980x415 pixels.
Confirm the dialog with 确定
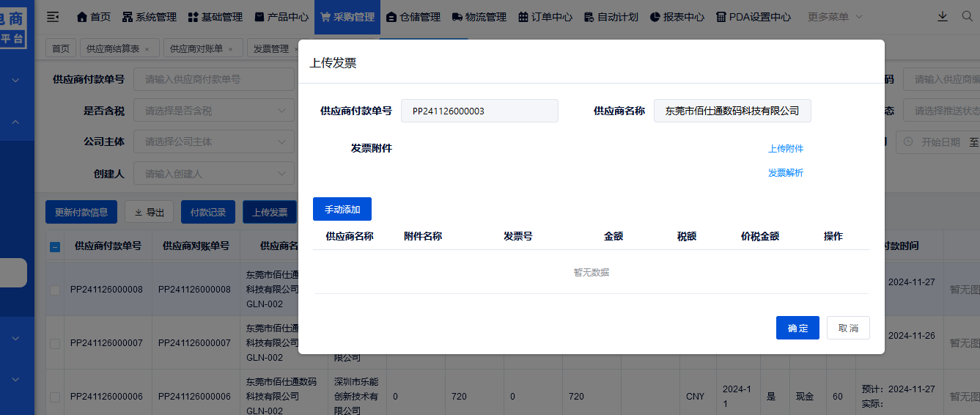tap(797, 328)
